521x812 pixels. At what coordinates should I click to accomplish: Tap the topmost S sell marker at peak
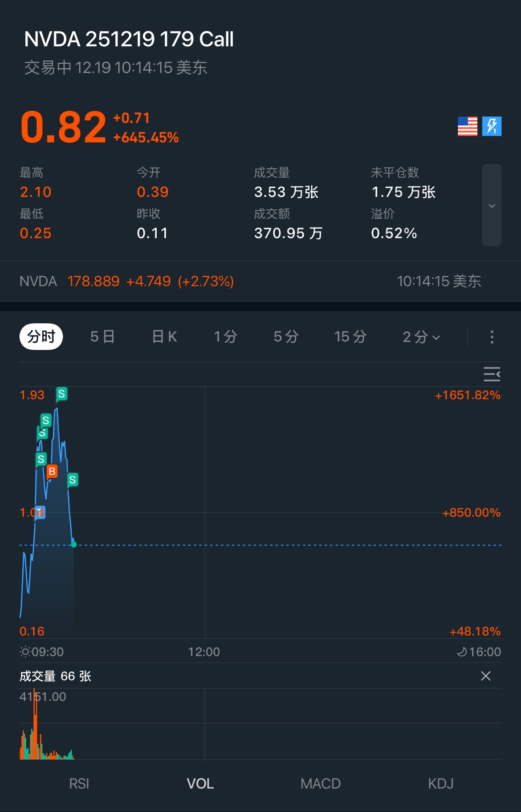click(61, 394)
